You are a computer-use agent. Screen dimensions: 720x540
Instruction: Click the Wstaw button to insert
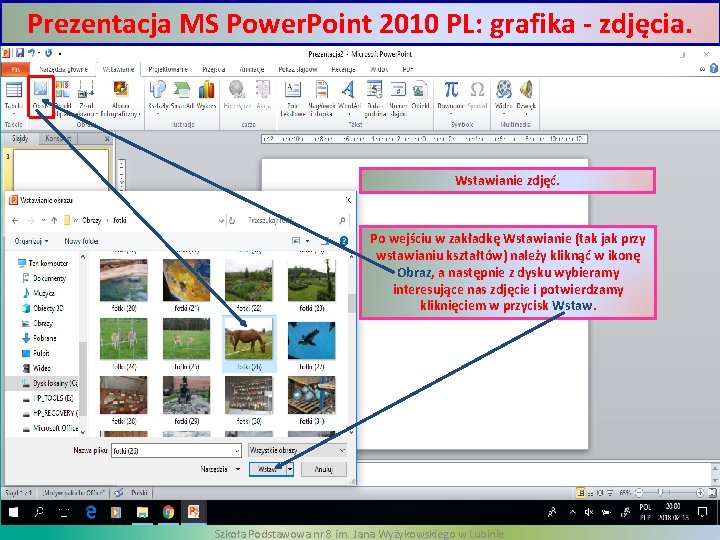click(x=268, y=469)
